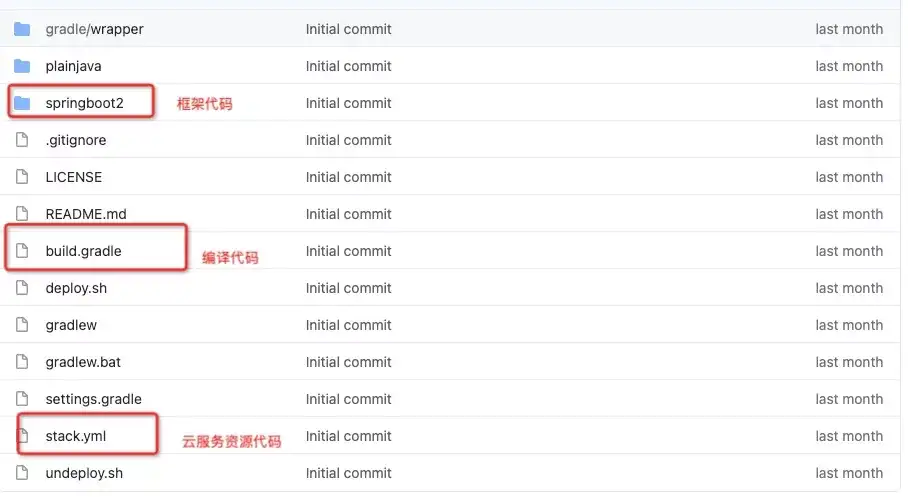Open the gradlew.bat file

[83, 362]
